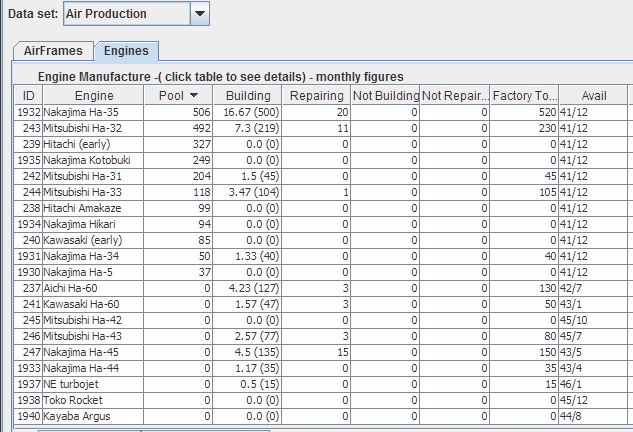Sort by the Building column header
Screen dimensions: 633x432
coord(248,96)
